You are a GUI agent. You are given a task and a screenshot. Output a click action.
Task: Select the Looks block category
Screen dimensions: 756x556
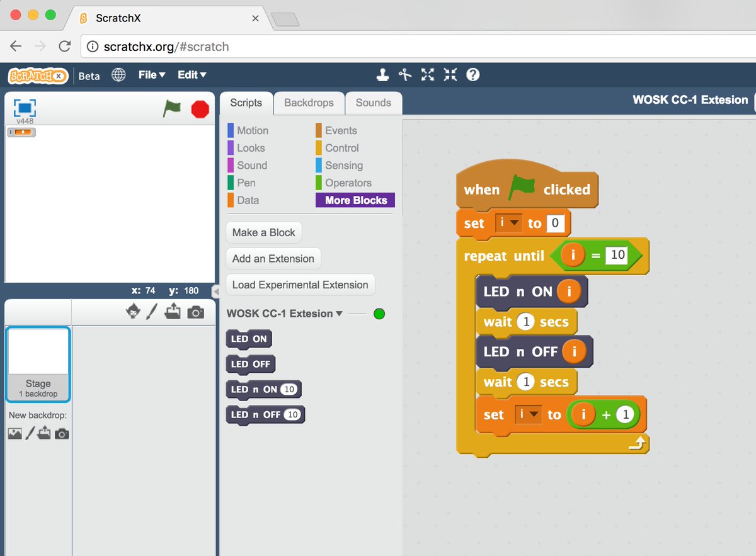251,148
